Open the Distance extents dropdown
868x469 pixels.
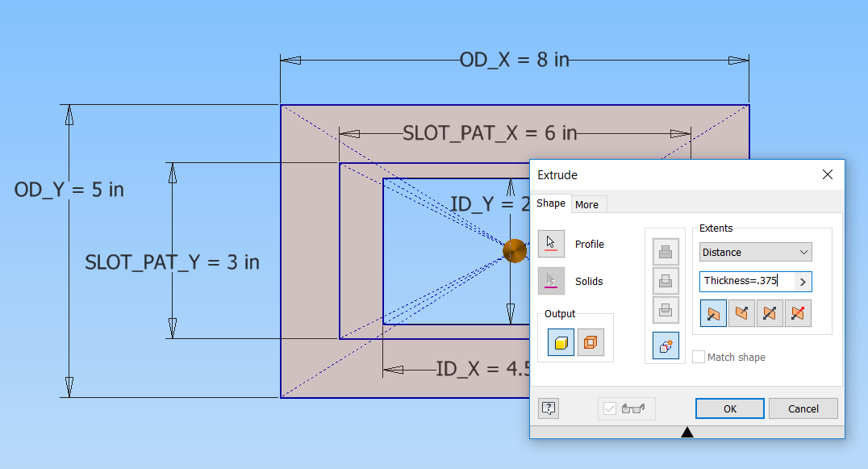point(755,252)
